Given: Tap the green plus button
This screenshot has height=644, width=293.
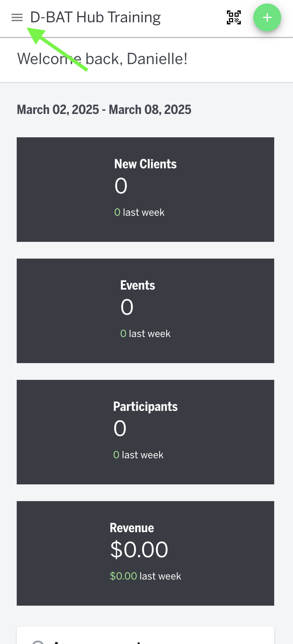Looking at the screenshot, I should pyautogui.click(x=267, y=17).
